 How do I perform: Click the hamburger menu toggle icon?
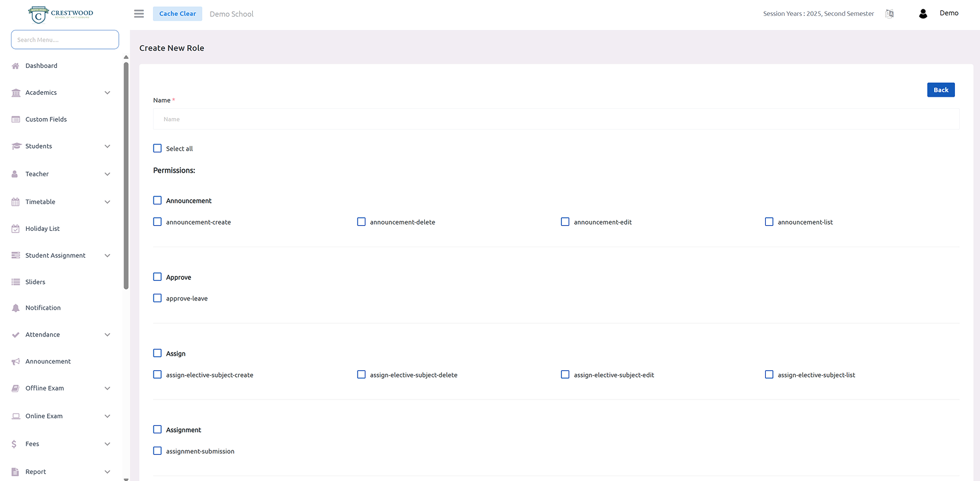(139, 13)
